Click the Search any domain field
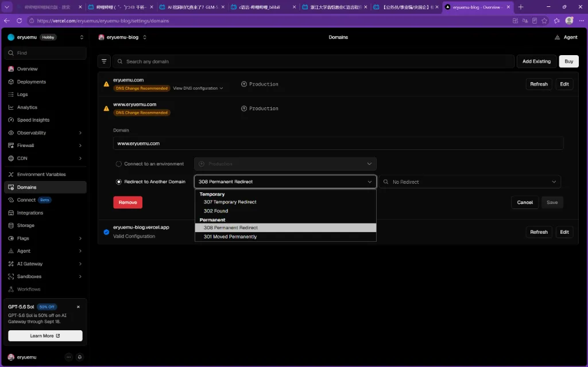588x367 pixels. (x=314, y=61)
